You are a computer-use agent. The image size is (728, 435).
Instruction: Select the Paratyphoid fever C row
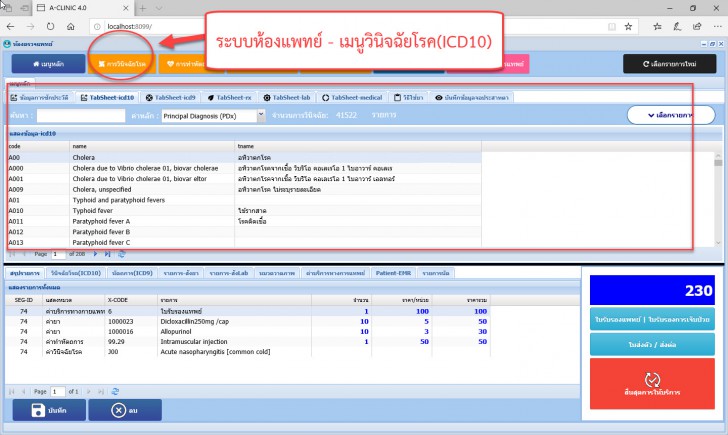click(244, 242)
